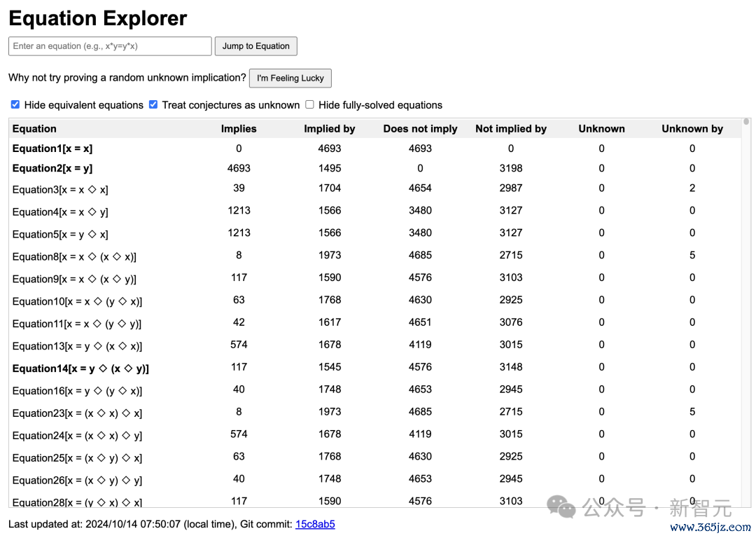Click the table's vertical scrollbar thumb
756x538 pixels.
[747, 122]
